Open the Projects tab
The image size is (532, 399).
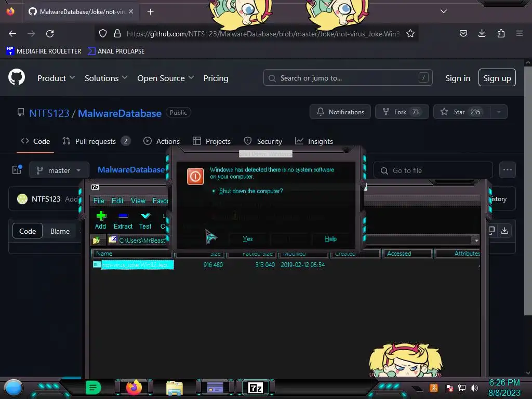(211, 141)
